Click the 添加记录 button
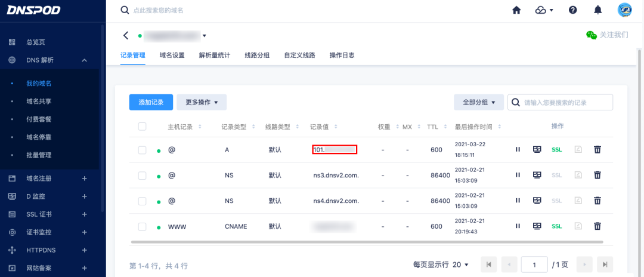644x277 pixels. pyautogui.click(x=151, y=102)
